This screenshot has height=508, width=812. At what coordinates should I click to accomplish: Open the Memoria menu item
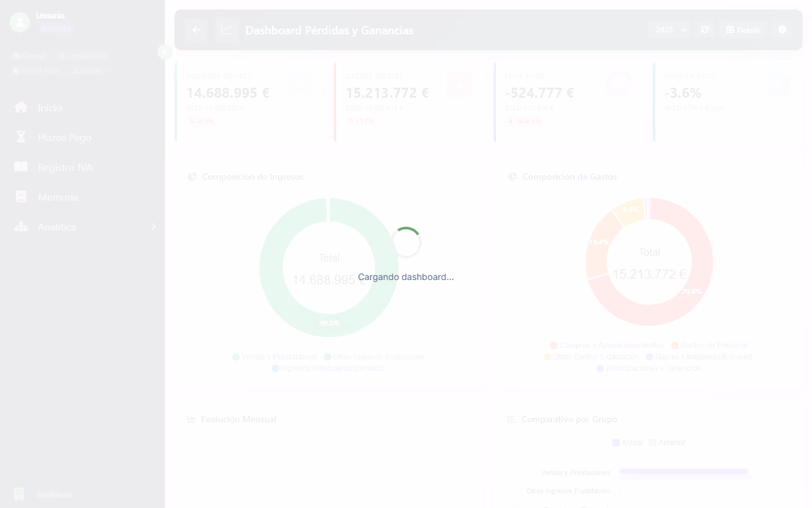pyautogui.click(x=58, y=197)
